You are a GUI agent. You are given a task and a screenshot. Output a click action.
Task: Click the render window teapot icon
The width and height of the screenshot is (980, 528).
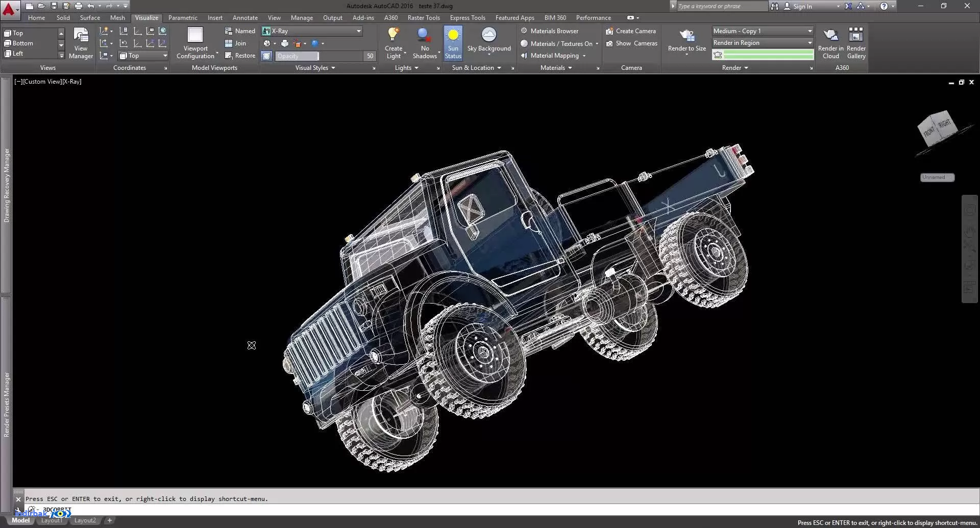pyautogui.click(x=718, y=55)
